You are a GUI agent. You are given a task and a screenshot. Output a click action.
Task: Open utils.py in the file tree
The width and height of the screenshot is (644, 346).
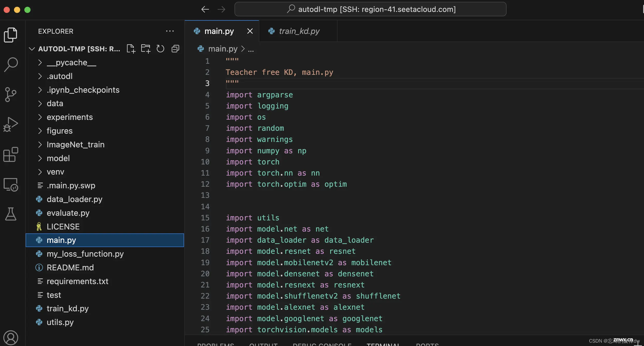point(105,322)
